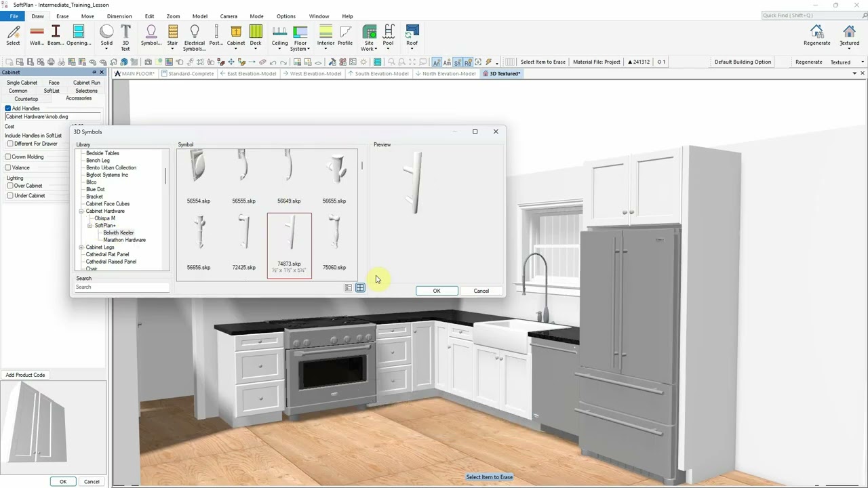Click the move cross-arrows icon in small toolbar
The width and height of the screenshot is (868, 488).
231,62
